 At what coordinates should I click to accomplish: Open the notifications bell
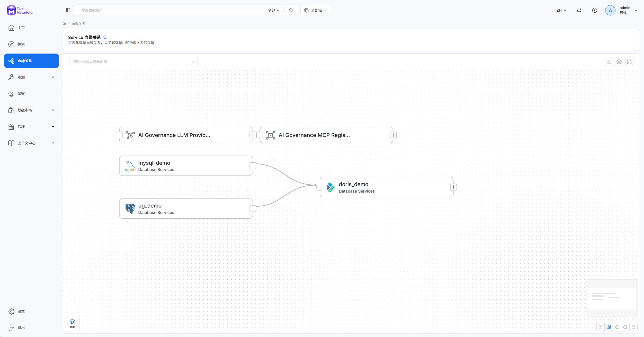(x=579, y=10)
